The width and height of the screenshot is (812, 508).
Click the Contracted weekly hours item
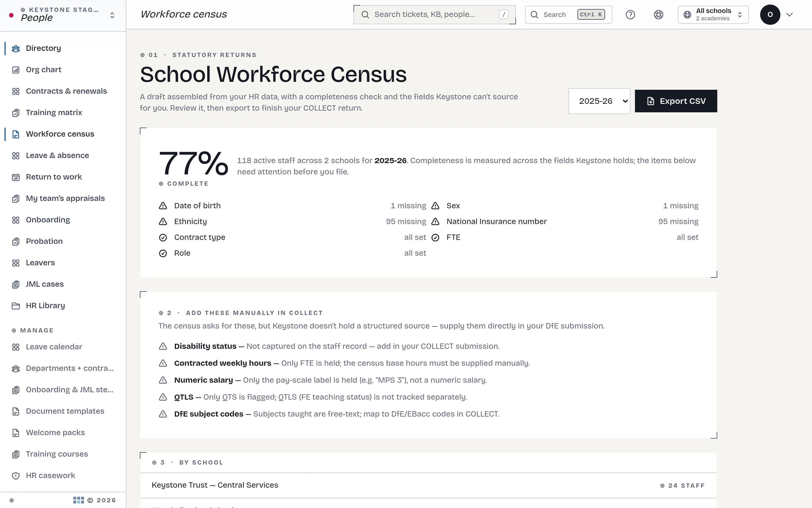(352, 363)
